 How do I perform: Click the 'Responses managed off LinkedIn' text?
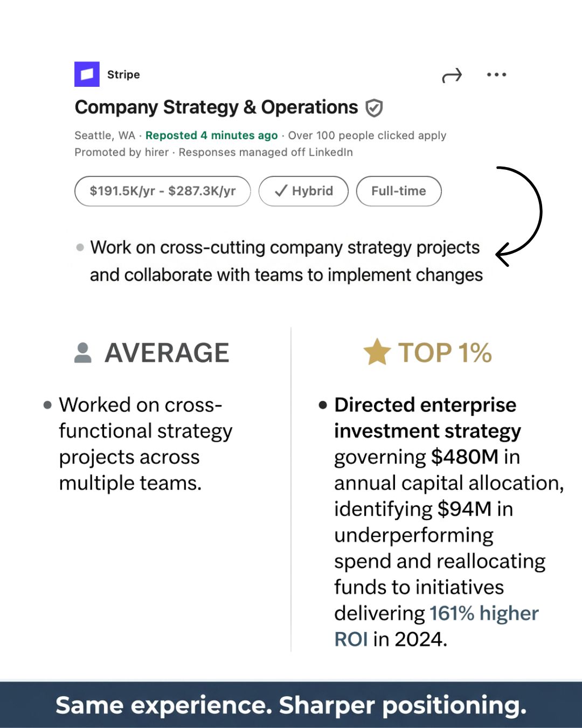266,152
